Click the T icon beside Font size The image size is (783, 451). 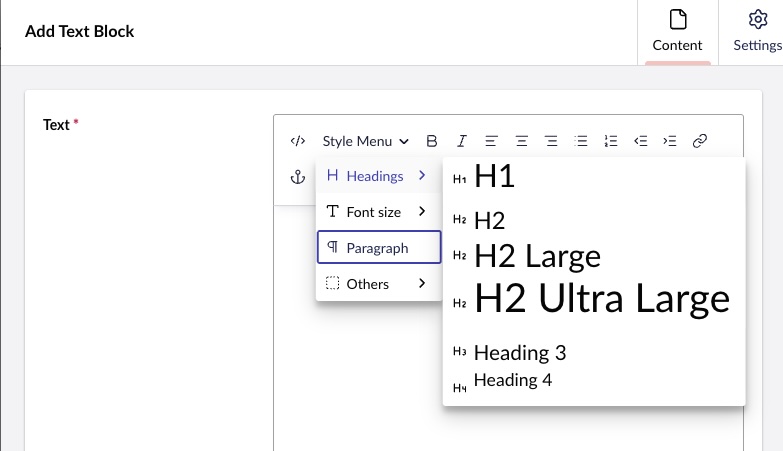point(333,211)
